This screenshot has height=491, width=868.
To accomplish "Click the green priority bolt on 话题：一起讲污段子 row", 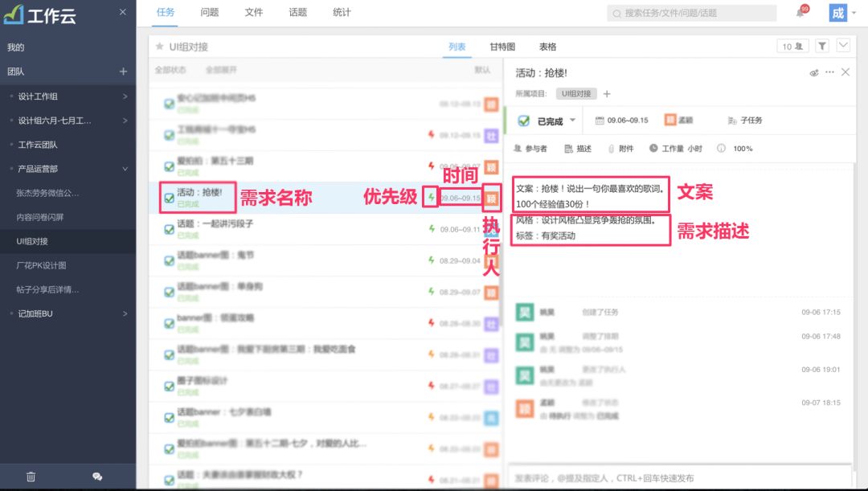I will 432,228.
